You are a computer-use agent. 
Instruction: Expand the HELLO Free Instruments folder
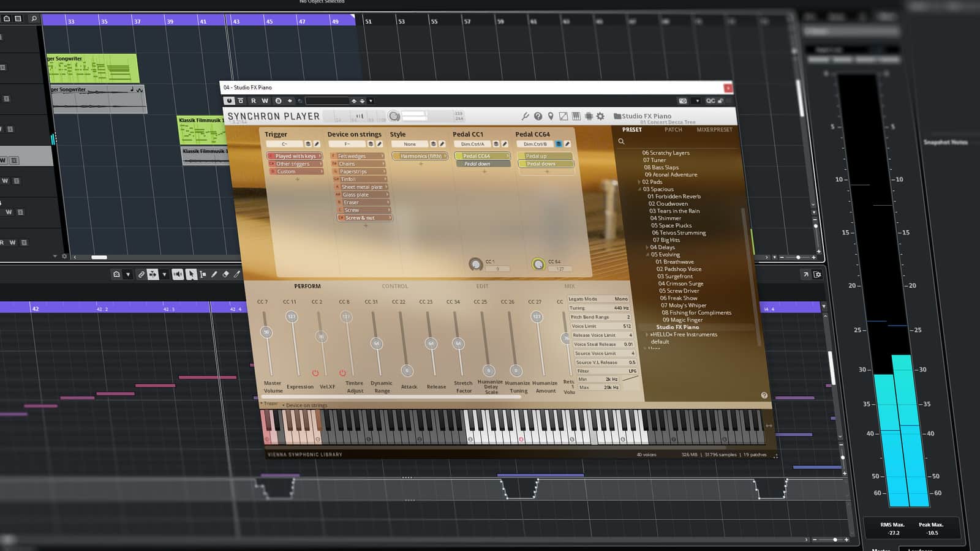pos(647,334)
